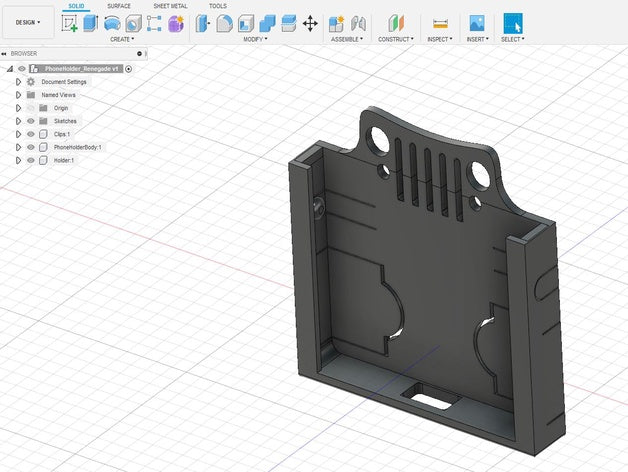Select the Sketches label
Screen dimensions: 628x472
(65, 121)
